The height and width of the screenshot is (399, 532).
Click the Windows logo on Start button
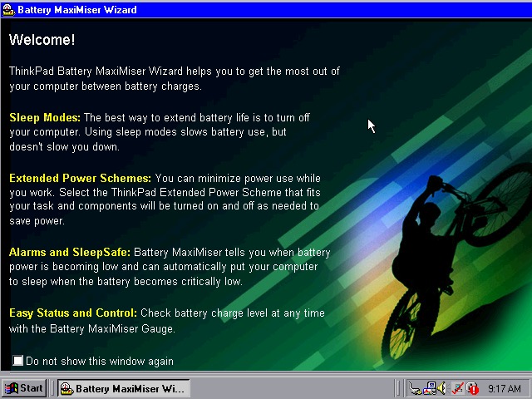(x=12, y=388)
